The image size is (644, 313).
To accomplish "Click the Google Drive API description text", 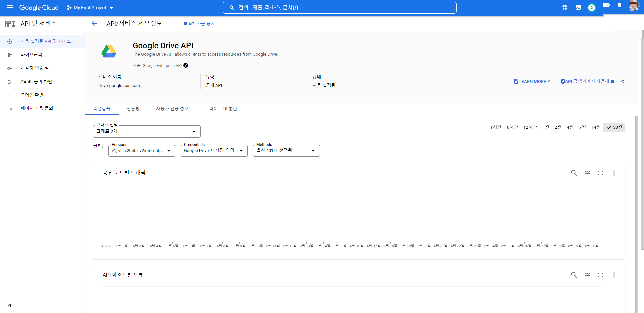I will 206,54.
